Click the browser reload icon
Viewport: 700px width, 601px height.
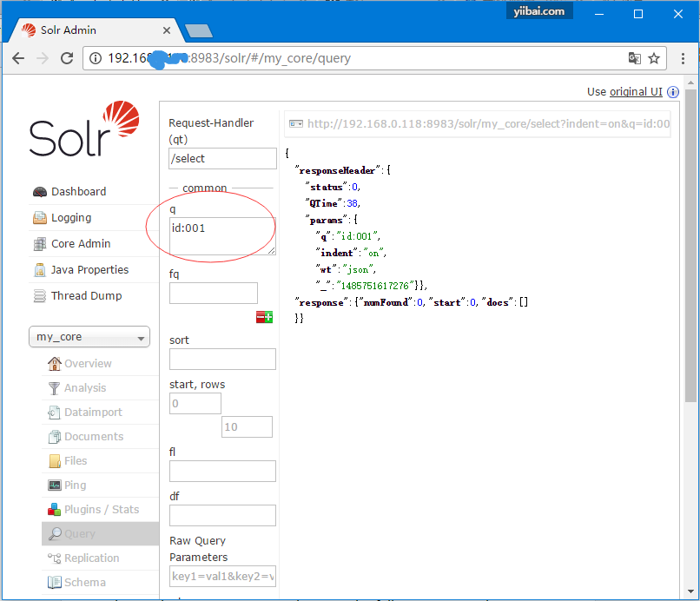pyautogui.click(x=67, y=58)
